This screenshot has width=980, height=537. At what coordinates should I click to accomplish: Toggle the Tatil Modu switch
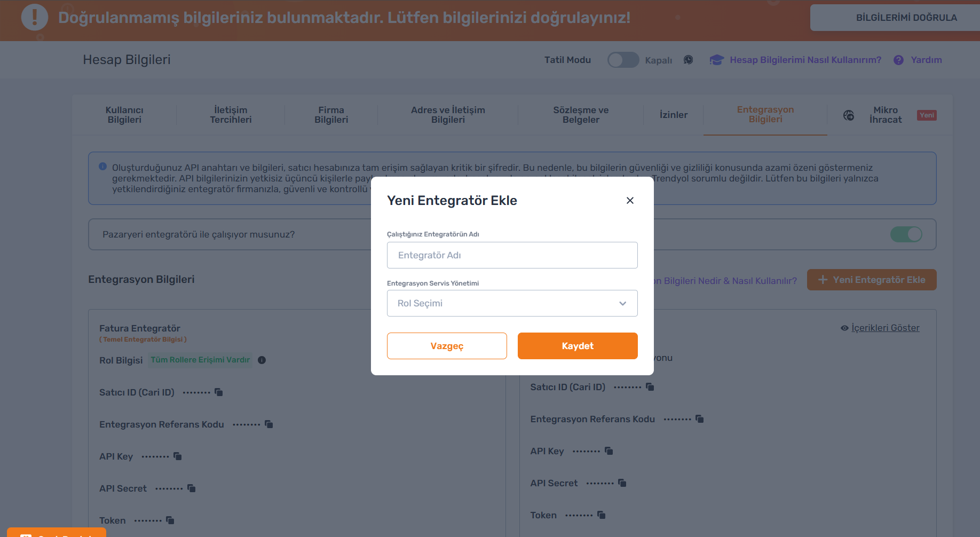pyautogui.click(x=623, y=60)
